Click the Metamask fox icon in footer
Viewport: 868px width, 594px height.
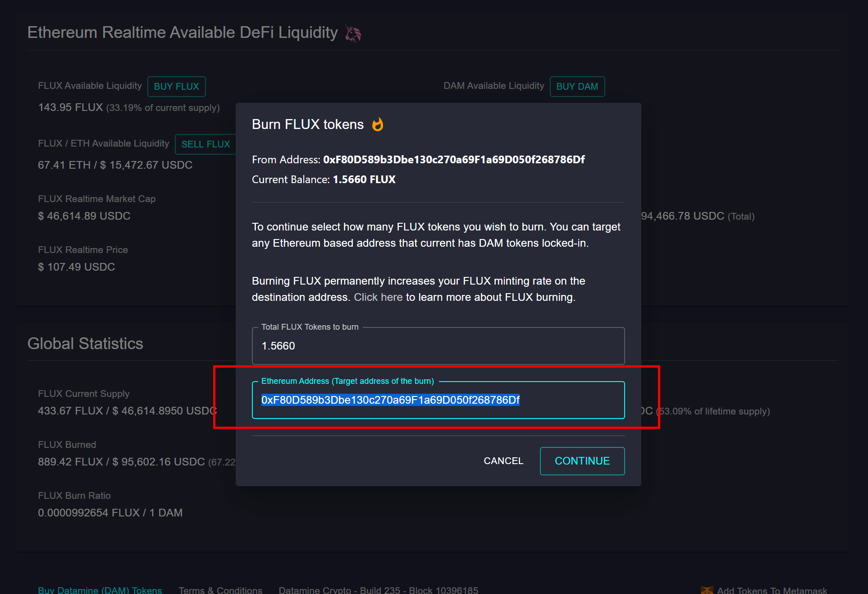point(707,589)
